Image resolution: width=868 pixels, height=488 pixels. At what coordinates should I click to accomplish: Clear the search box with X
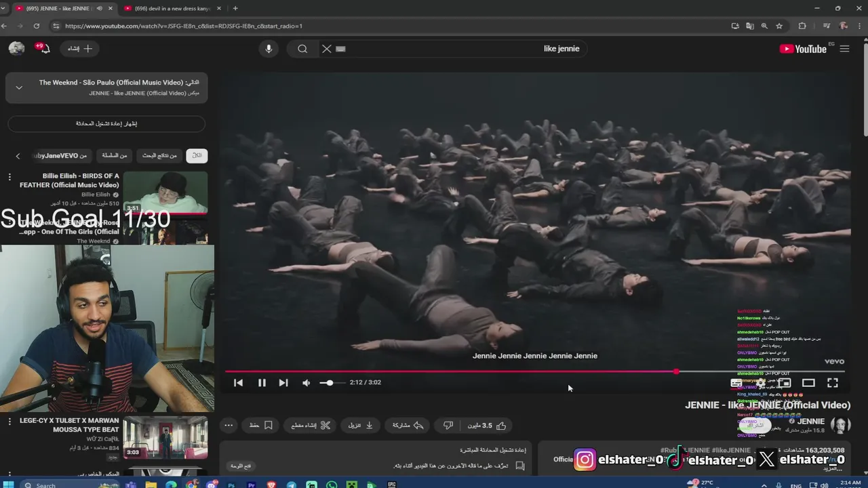pyautogui.click(x=326, y=49)
